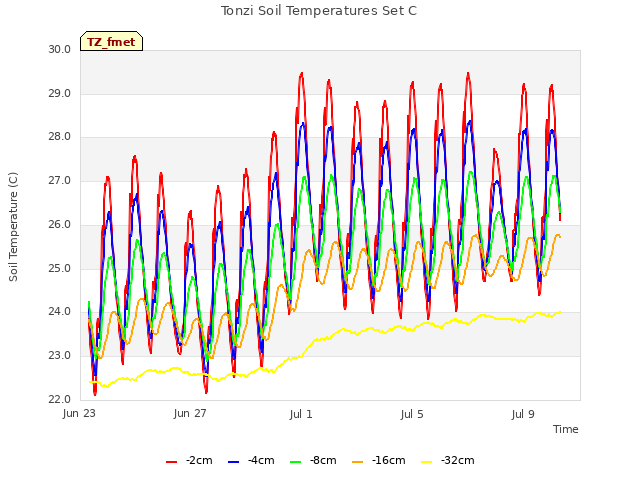This screenshot has width=640, height=480.
Task: Click the 22.0 y-axis tick label
Action: coord(60,399)
